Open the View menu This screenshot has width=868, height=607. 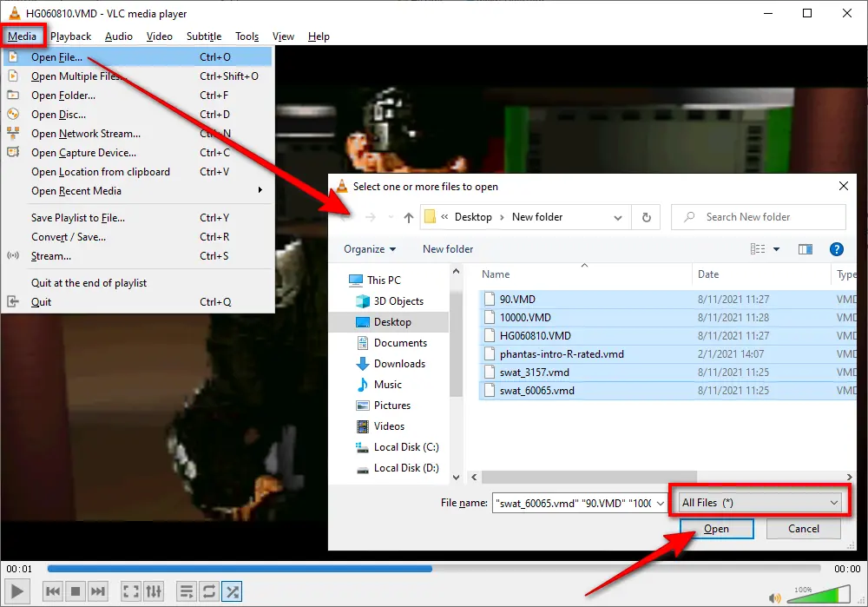click(x=283, y=36)
